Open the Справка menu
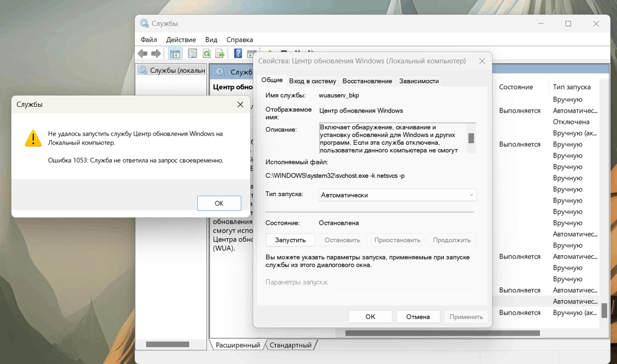617x364 pixels. coord(239,40)
